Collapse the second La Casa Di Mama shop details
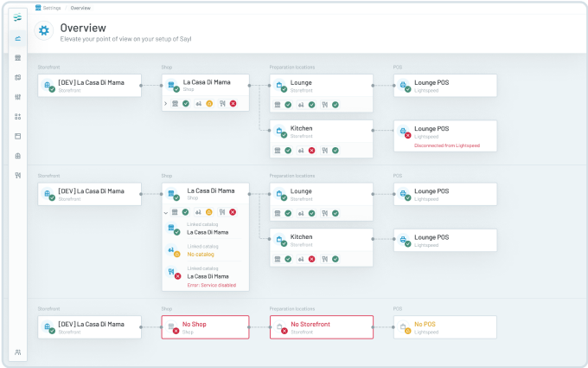The image size is (588, 368). (165, 211)
